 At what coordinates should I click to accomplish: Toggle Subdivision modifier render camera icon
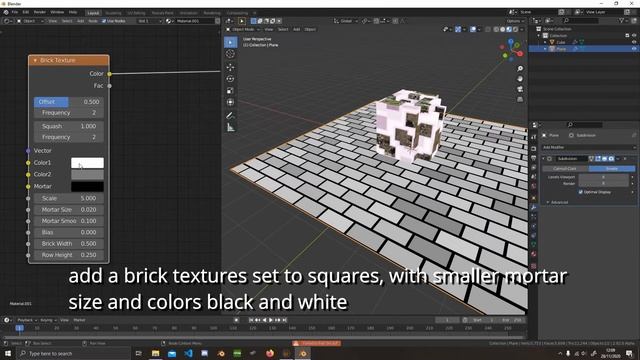(611, 158)
